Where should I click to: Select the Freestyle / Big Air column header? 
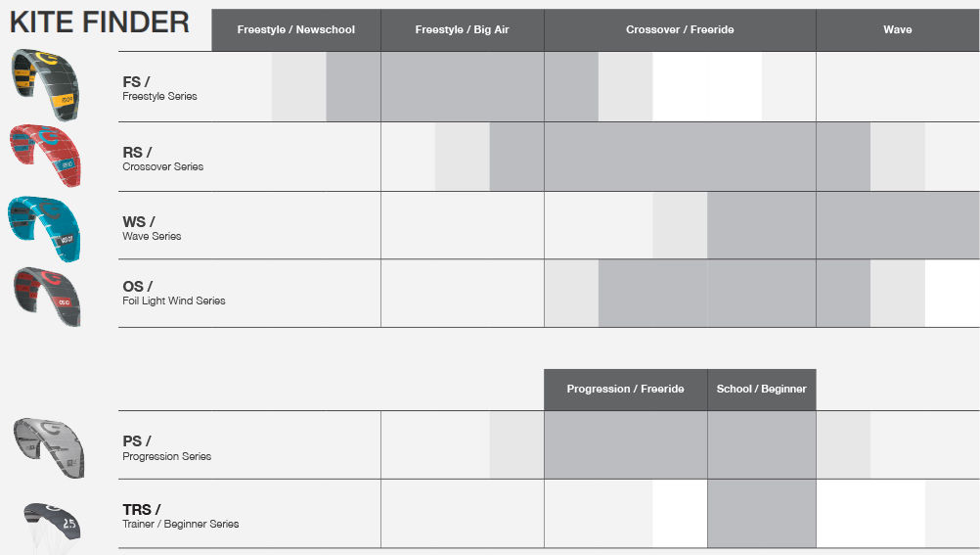pos(462,30)
